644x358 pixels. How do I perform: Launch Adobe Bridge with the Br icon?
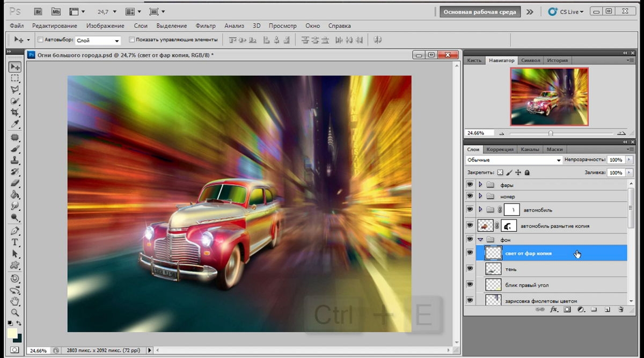click(x=38, y=11)
